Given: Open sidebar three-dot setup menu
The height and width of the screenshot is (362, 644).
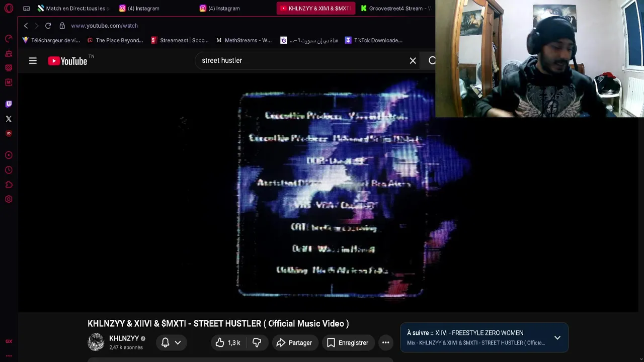Looking at the screenshot, I should tap(9, 355).
